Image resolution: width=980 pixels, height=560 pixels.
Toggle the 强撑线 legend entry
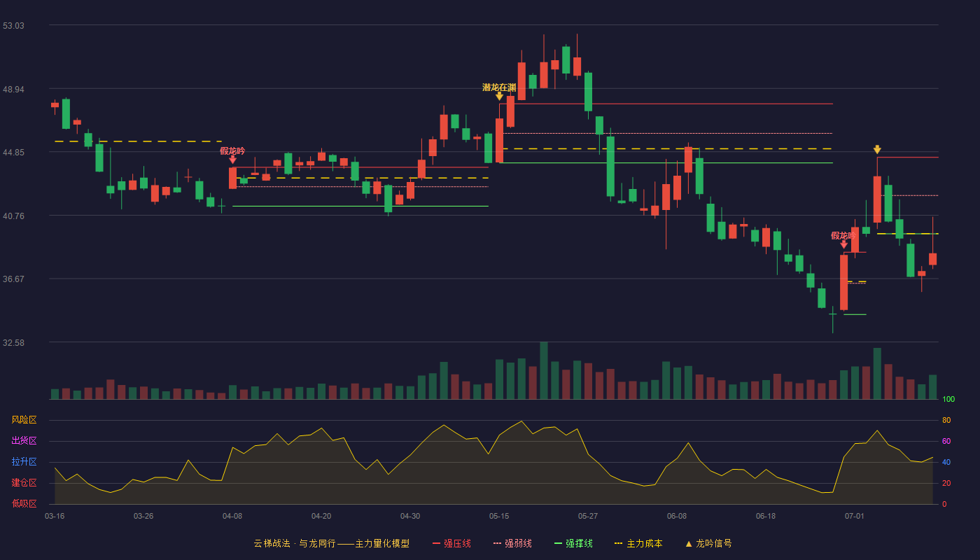(x=573, y=543)
